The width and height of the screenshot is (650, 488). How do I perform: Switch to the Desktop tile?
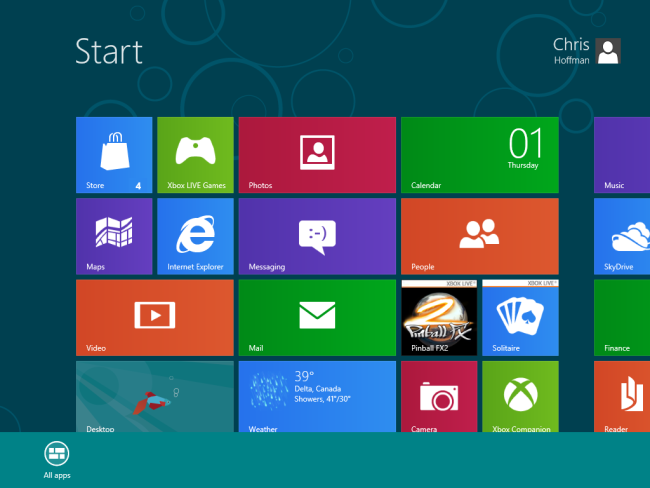tap(155, 396)
